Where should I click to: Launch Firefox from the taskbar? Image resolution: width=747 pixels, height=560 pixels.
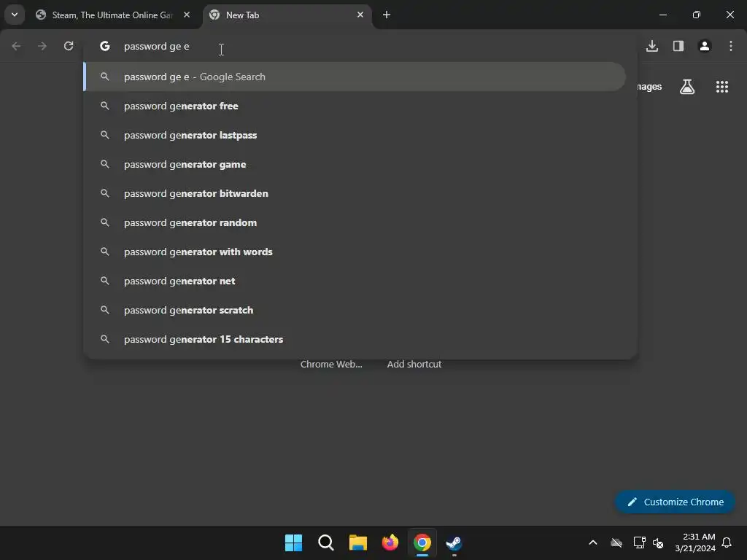click(x=390, y=542)
